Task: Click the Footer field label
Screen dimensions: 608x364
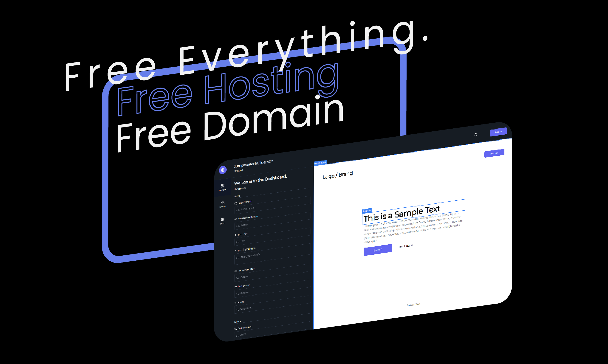Action: (241, 302)
